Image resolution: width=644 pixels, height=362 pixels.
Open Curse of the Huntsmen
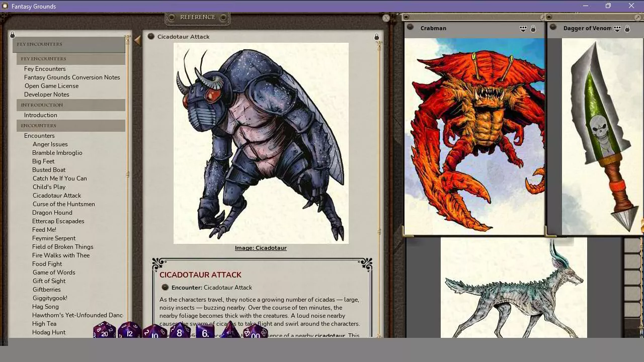pyautogui.click(x=64, y=204)
